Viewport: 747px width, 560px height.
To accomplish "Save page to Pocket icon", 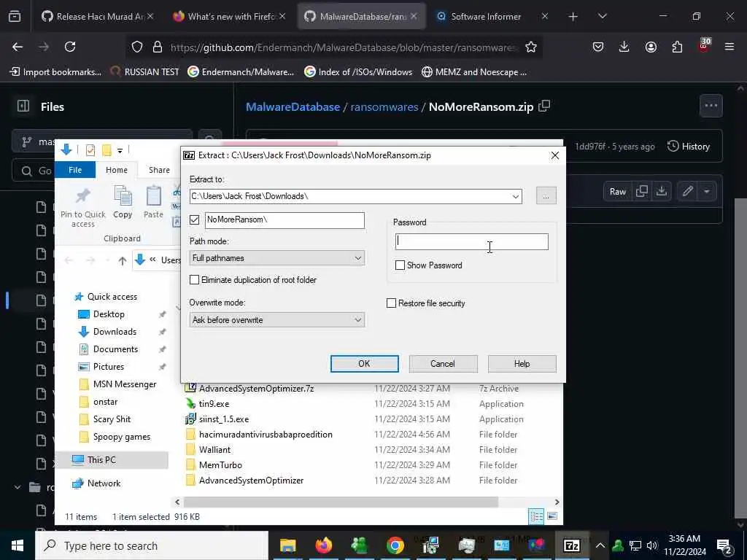I will [598, 47].
